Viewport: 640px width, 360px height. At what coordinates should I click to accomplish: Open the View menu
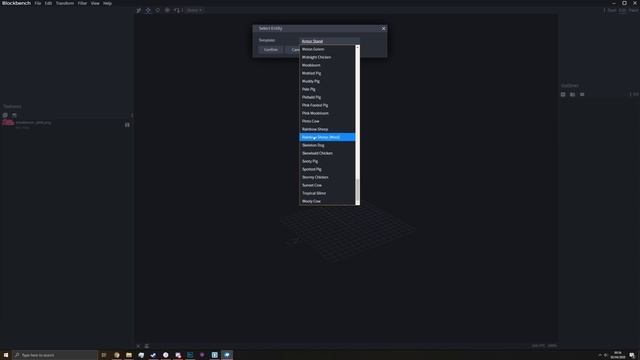[x=95, y=3]
